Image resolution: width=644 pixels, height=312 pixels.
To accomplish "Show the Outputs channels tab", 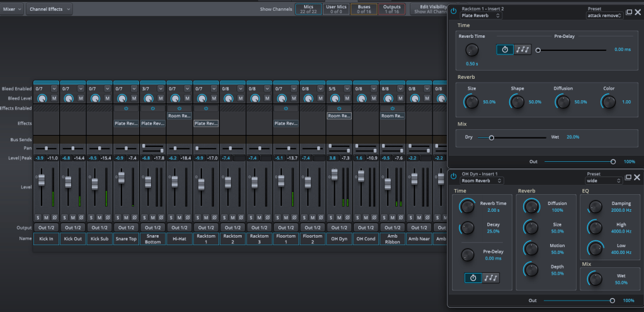I will tap(392, 9).
